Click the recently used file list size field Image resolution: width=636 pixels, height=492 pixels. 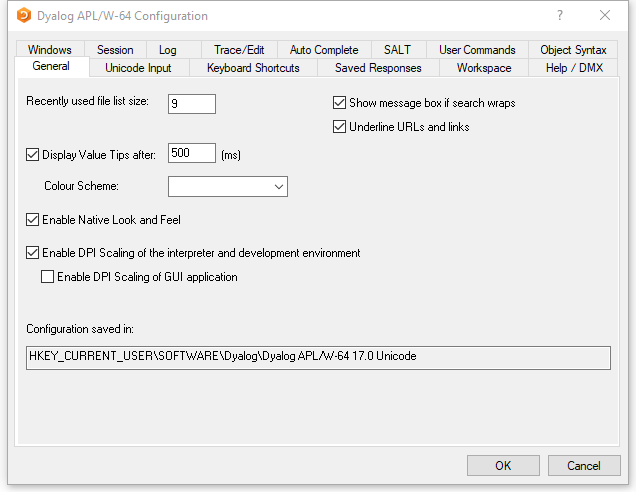(192, 104)
